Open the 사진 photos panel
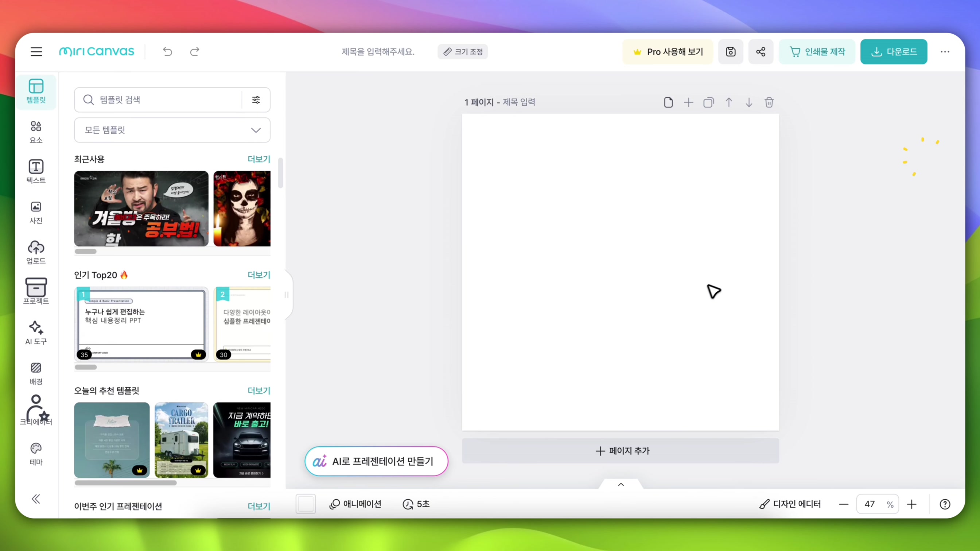This screenshot has width=980, height=551. [36, 212]
